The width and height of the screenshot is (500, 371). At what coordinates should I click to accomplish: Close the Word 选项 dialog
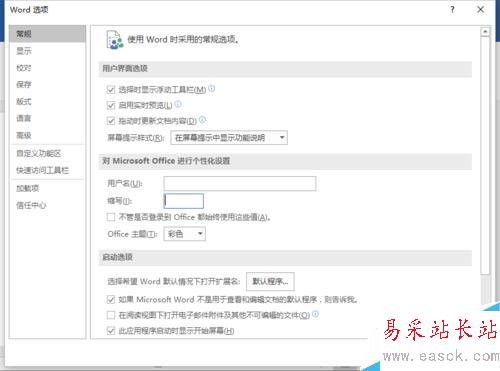coord(480,10)
